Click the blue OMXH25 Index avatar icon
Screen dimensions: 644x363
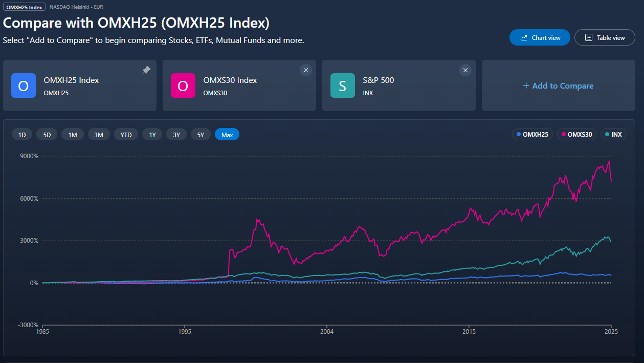tap(24, 86)
